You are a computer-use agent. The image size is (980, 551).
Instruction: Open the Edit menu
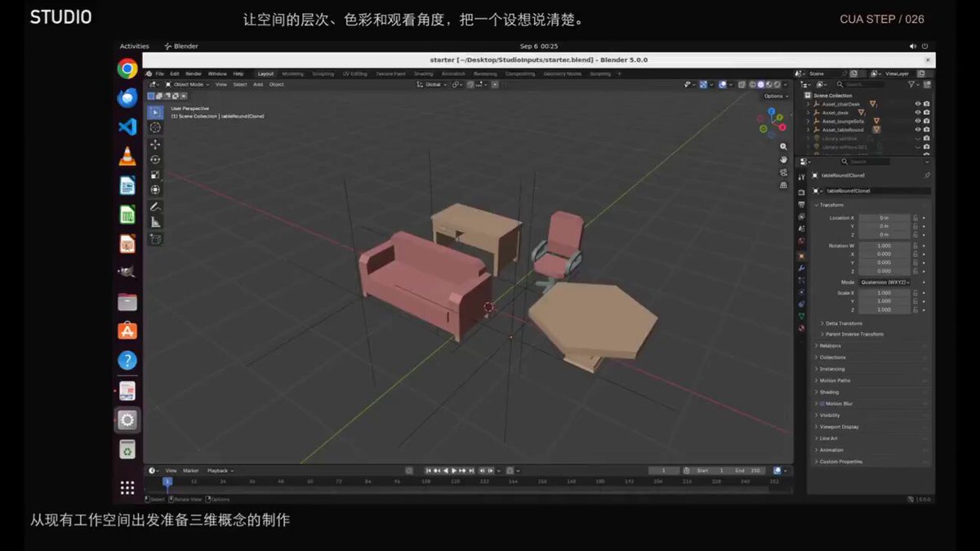(x=175, y=73)
